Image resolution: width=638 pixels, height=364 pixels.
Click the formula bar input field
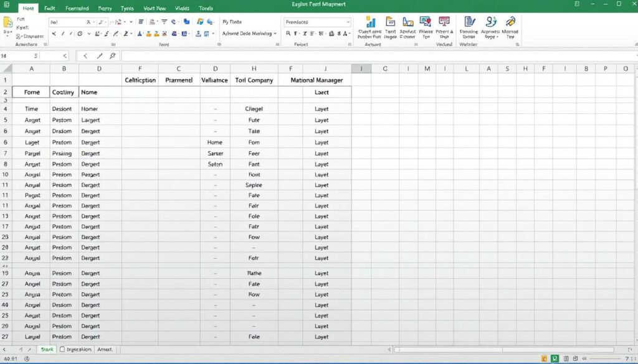point(378,56)
